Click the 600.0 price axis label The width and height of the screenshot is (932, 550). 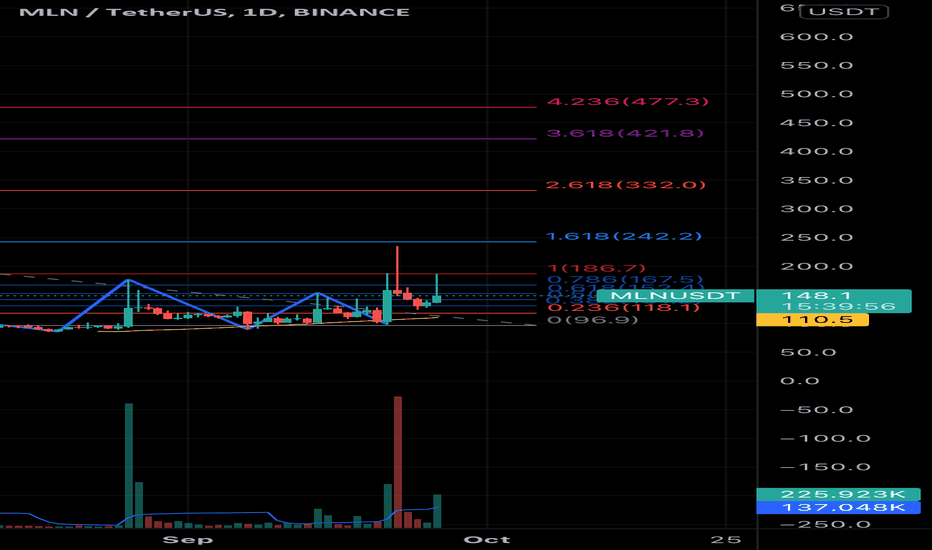point(817,37)
